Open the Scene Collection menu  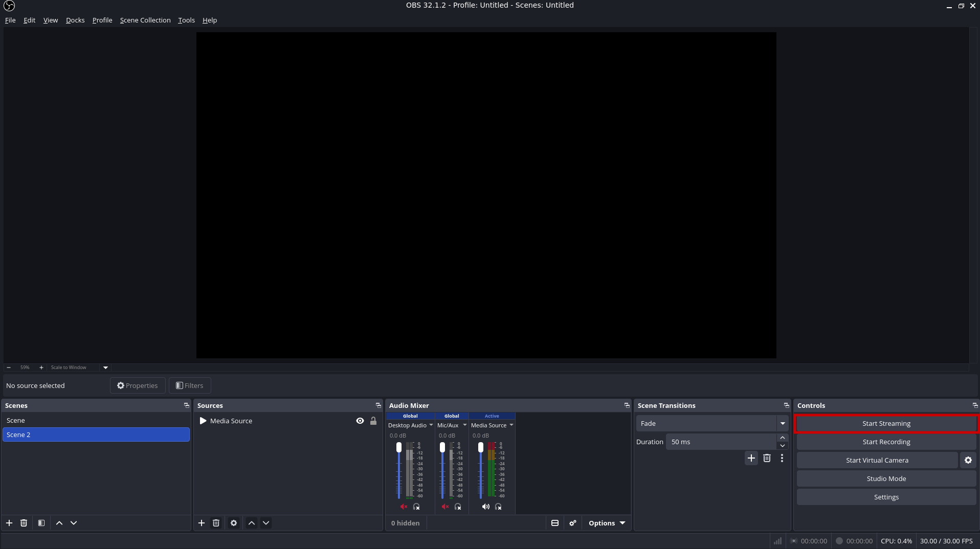(x=145, y=20)
